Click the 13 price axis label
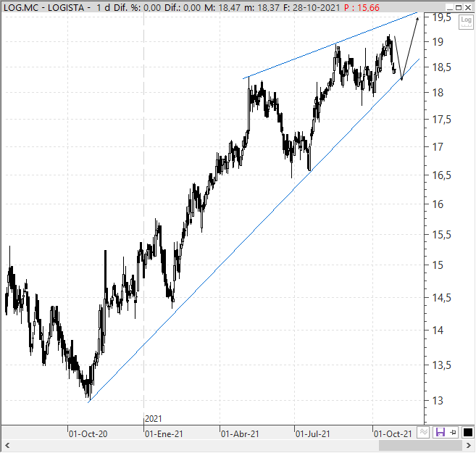The width and height of the screenshot is (476, 453). [438, 401]
